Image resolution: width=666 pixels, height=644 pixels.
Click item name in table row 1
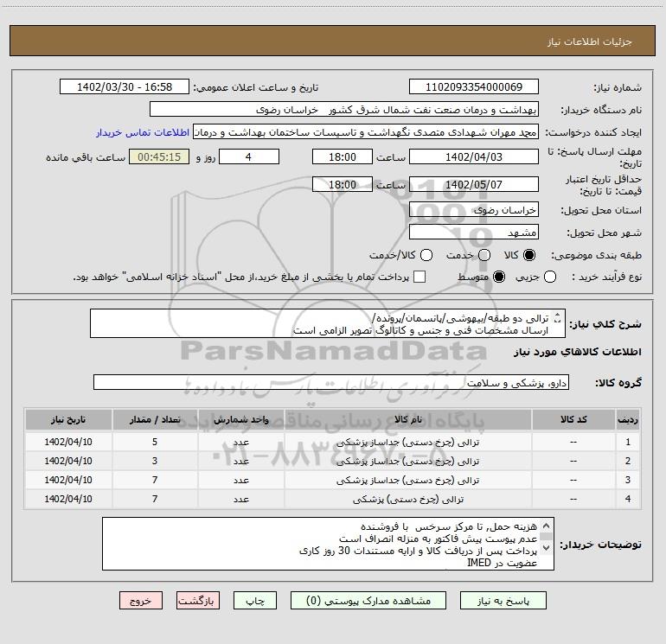[407, 443]
